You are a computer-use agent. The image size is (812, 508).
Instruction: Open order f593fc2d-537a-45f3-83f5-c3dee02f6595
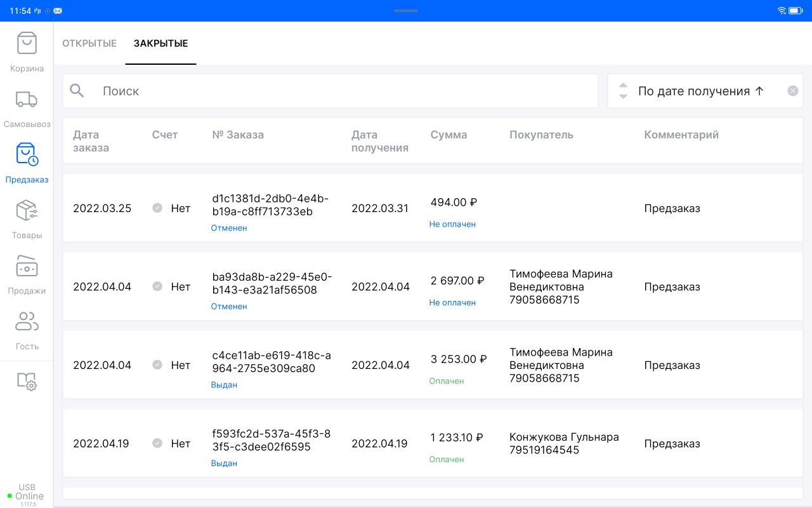coord(272,440)
